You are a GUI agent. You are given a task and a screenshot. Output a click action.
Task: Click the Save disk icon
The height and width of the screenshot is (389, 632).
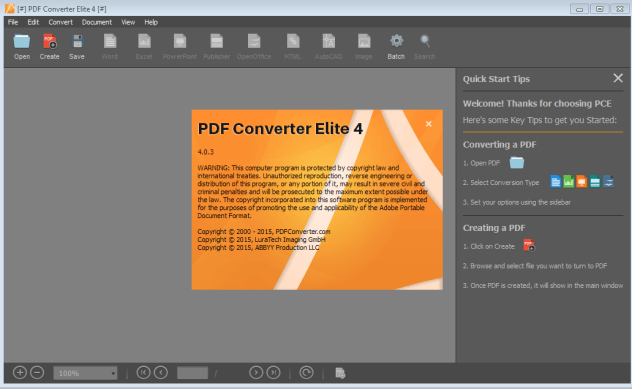pyautogui.click(x=77, y=42)
